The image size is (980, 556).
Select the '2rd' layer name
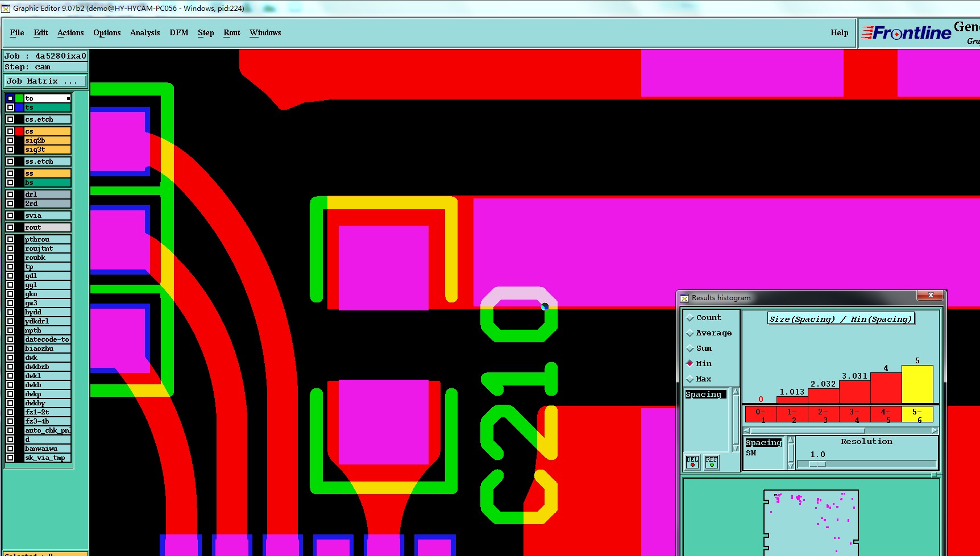[x=47, y=204]
